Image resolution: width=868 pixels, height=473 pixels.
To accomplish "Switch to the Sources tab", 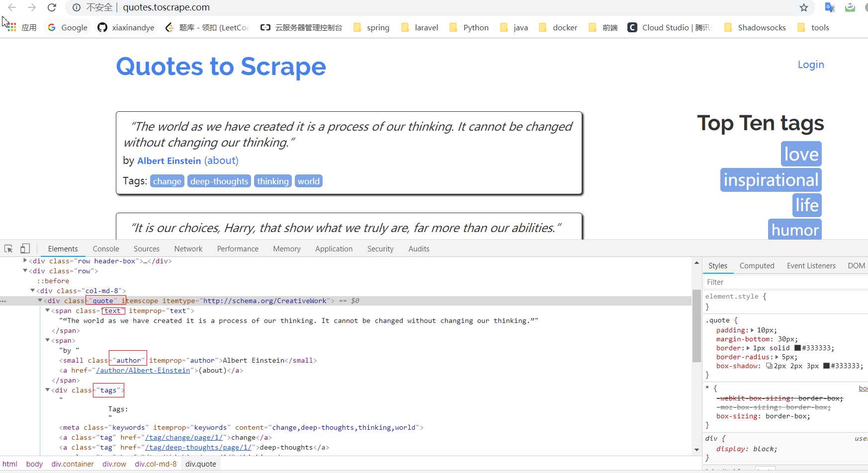I will [x=147, y=249].
